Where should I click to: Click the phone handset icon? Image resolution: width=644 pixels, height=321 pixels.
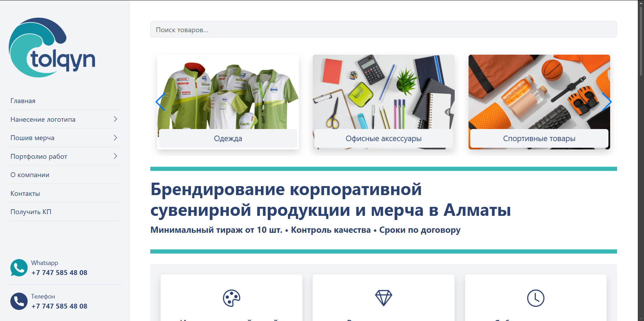pos(19,301)
